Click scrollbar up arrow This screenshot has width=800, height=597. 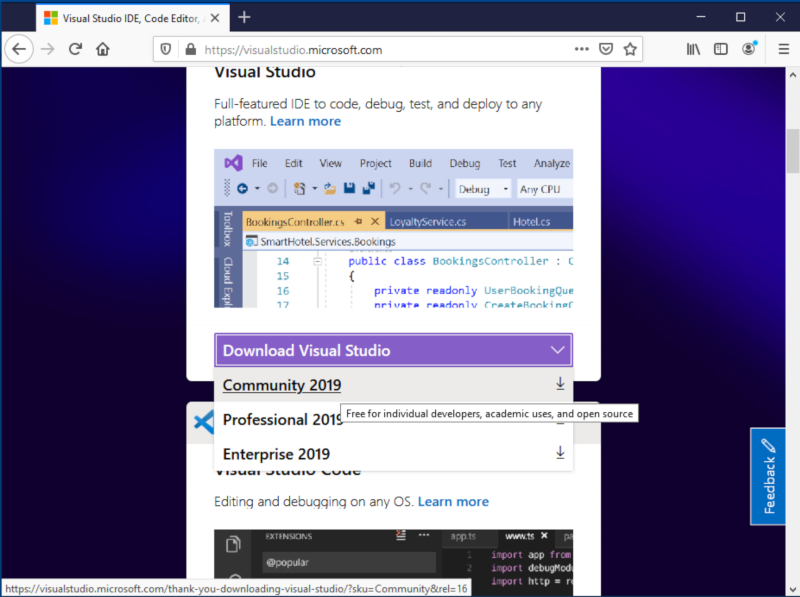(792, 75)
